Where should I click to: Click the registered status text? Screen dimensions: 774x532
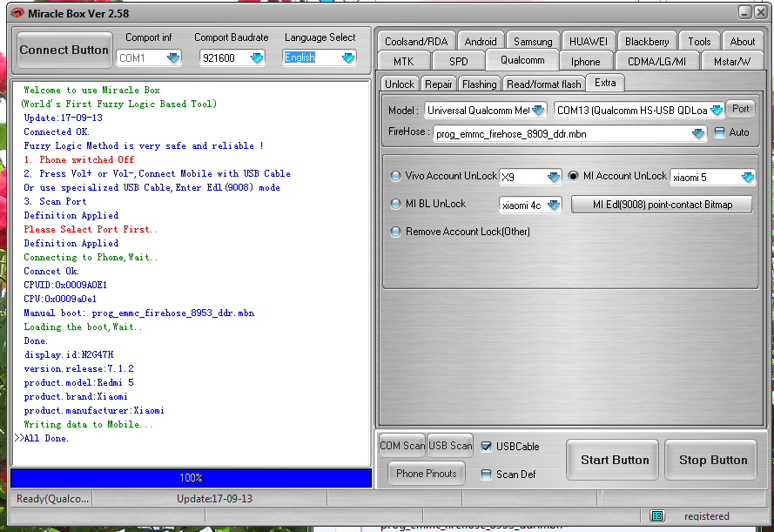pos(706,515)
